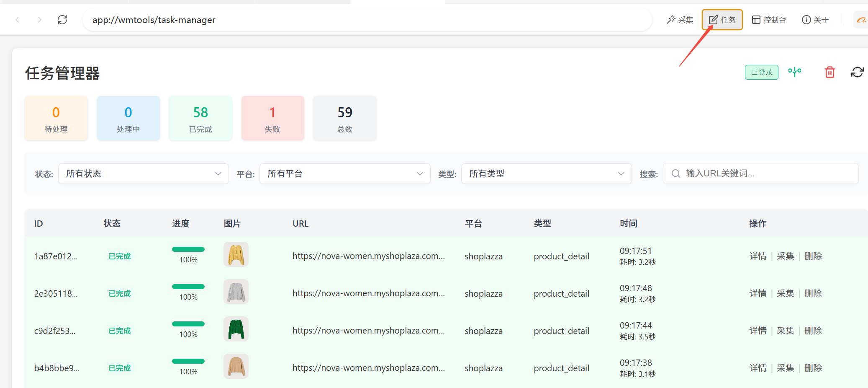Click the 已登录 status badge

pyautogui.click(x=761, y=72)
